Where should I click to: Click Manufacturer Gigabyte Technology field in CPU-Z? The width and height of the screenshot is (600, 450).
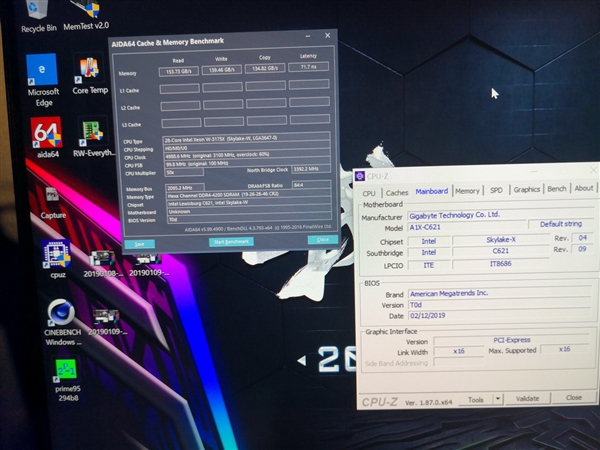501,215
